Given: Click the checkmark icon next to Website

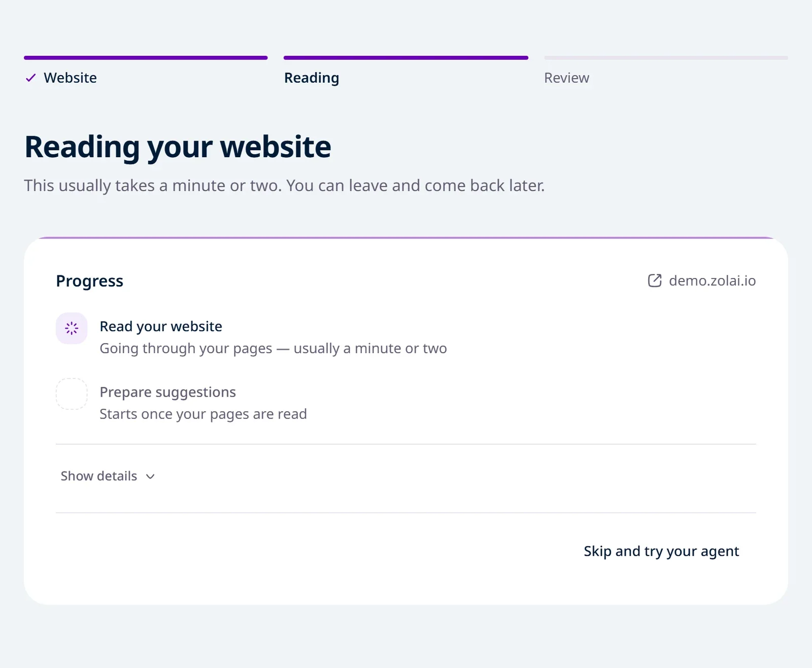Looking at the screenshot, I should coord(31,78).
